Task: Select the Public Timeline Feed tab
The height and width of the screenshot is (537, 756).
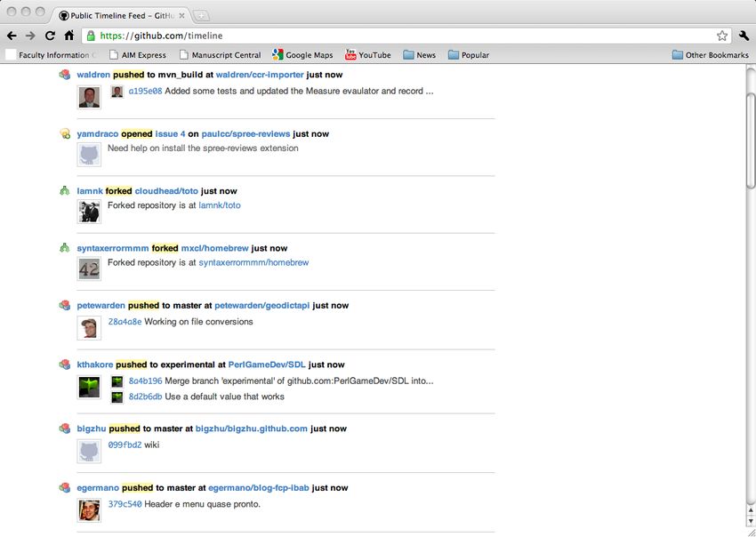Action: click(x=122, y=16)
